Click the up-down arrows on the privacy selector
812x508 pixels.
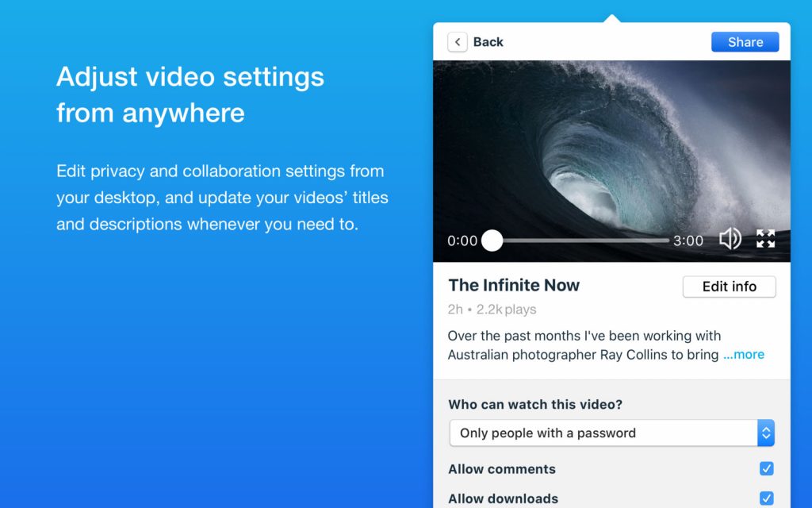pyautogui.click(x=765, y=433)
